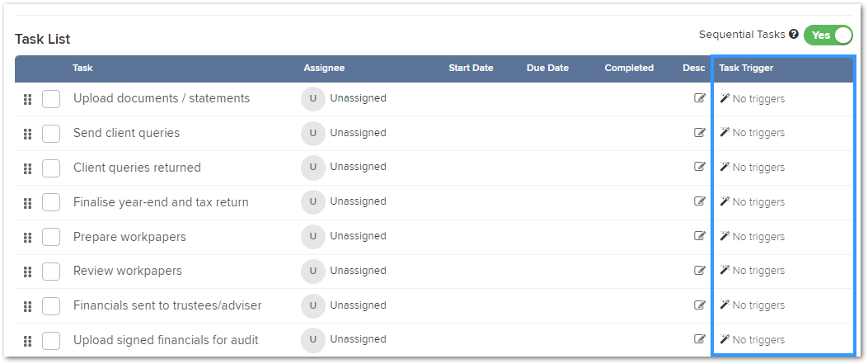Open description icon for Review workpapers
Image resolution: width=868 pixels, height=364 pixels.
(700, 271)
